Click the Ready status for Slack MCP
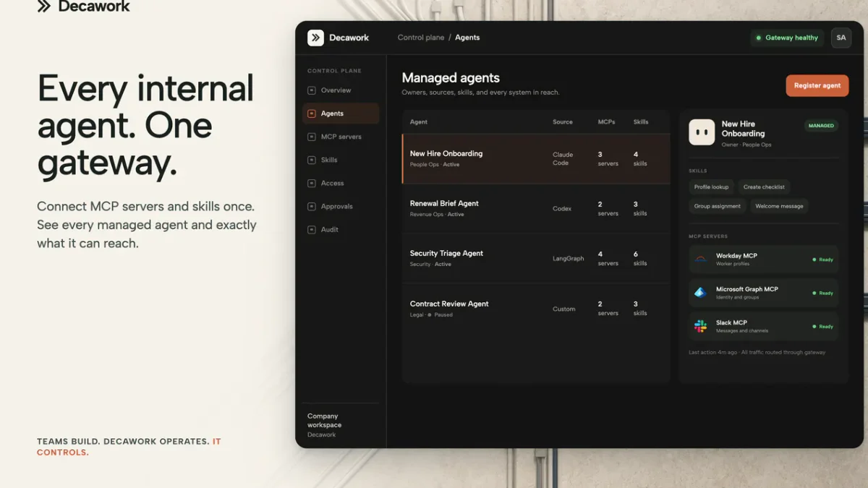Viewport: 868px width, 488px height. [x=823, y=327]
